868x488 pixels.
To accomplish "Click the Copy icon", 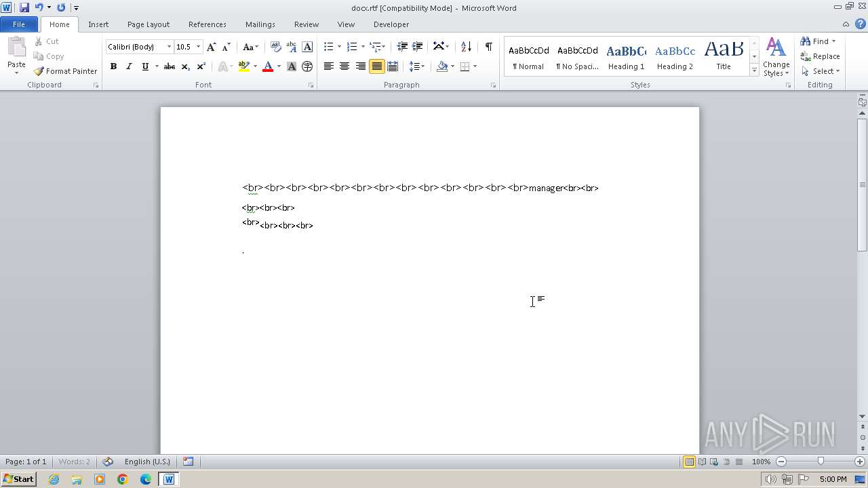I will click(49, 56).
